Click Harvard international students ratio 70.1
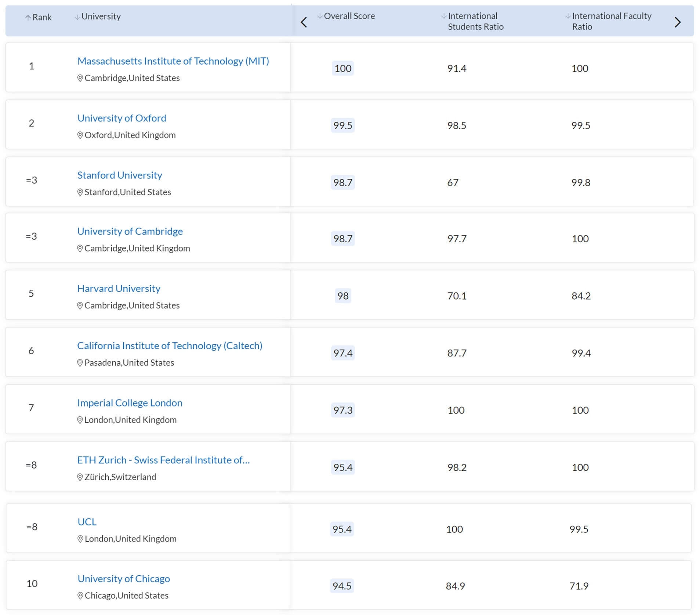The width and height of the screenshot is (700, 615). [x=457, y=296]
